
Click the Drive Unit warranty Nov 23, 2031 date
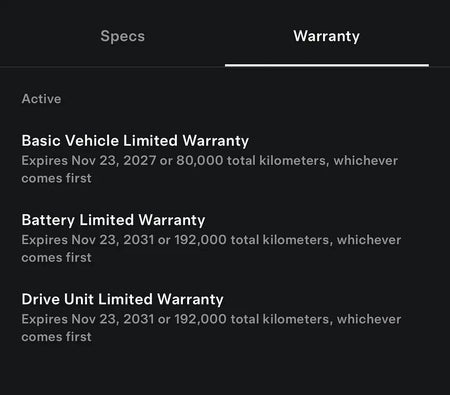[113, 319]
